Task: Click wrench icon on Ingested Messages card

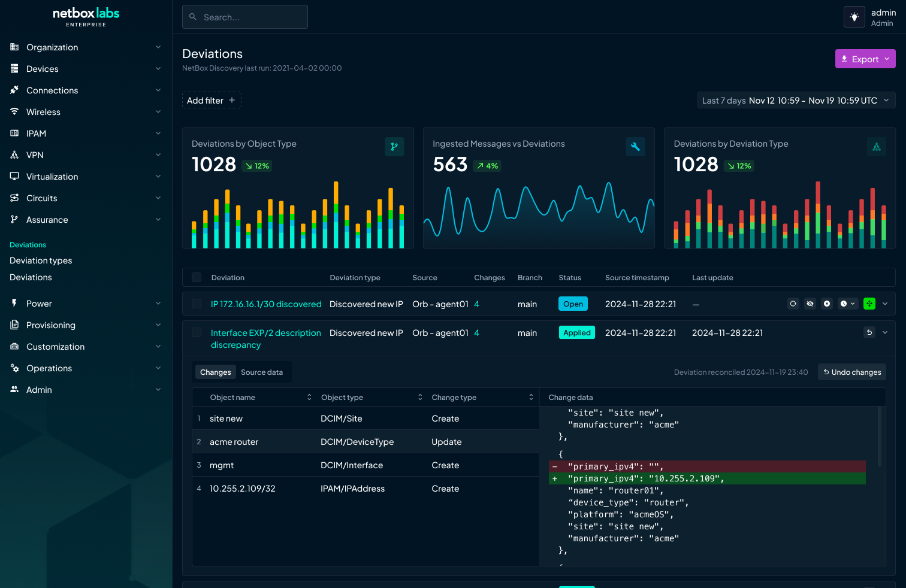Action: (635, 147)
